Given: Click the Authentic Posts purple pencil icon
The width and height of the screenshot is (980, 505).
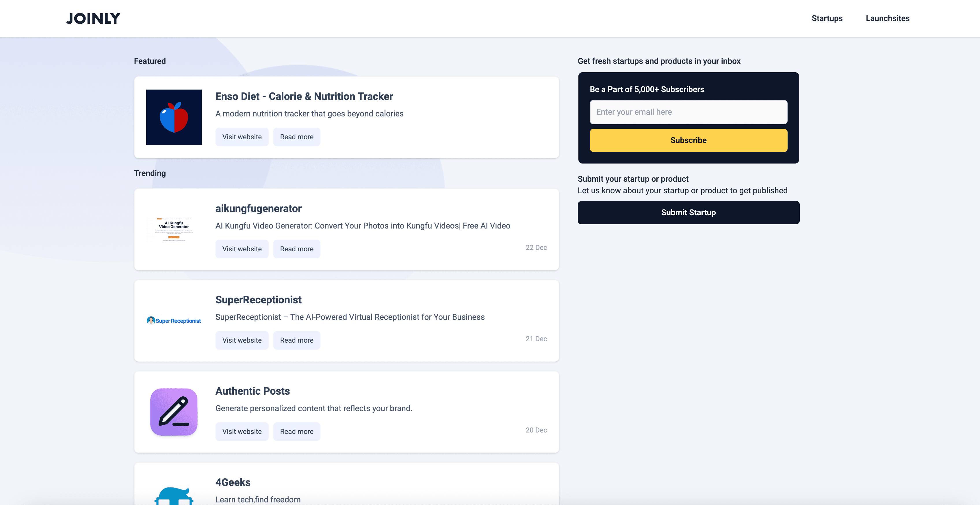Looking at the screenshot, I should [174, 412].
